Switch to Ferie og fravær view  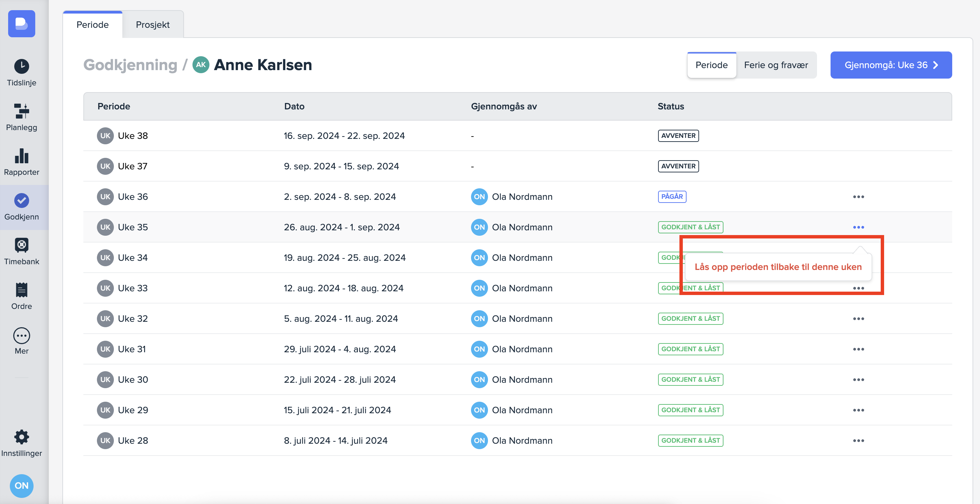[776, 65]
